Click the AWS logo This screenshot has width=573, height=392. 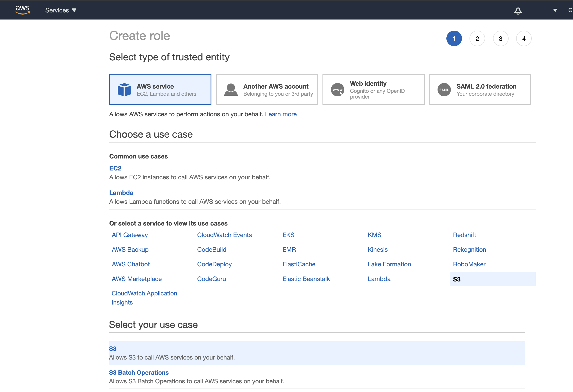point(23,10)
